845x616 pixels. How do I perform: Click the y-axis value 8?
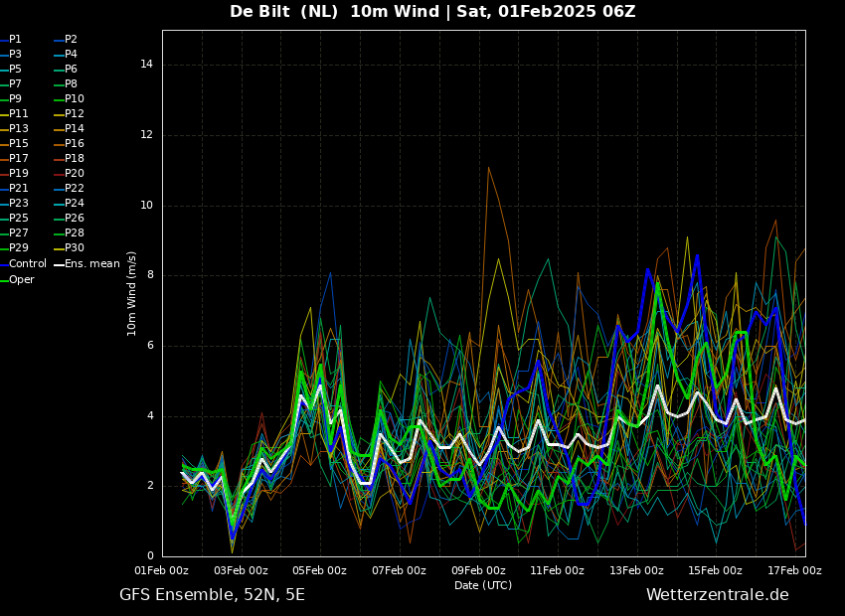click(x=150, y=275)
